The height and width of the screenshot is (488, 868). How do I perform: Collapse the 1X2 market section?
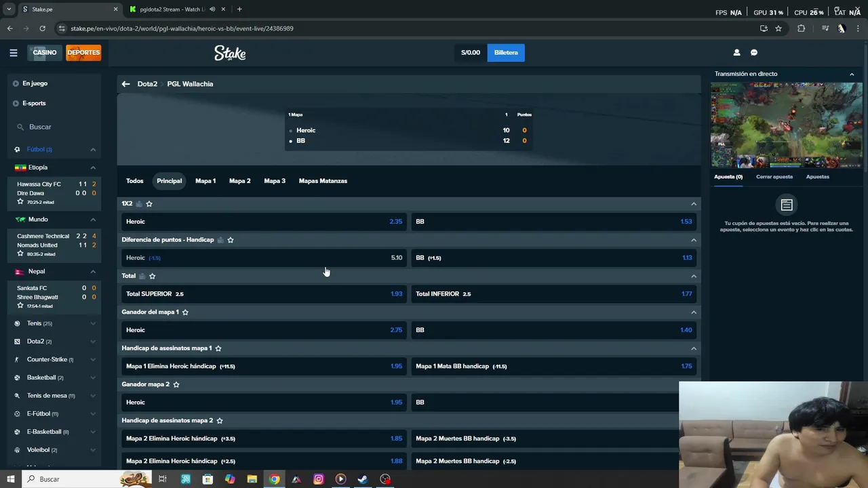tap(693, 203)
